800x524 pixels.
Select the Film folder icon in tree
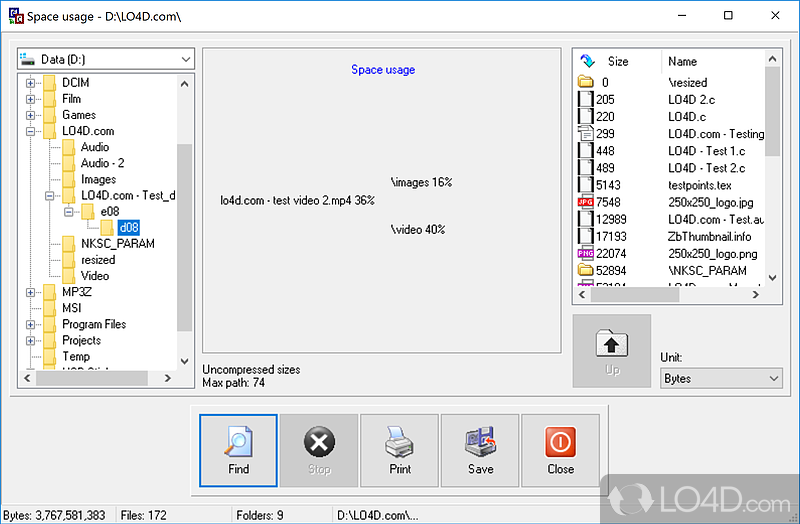point(49,98)
